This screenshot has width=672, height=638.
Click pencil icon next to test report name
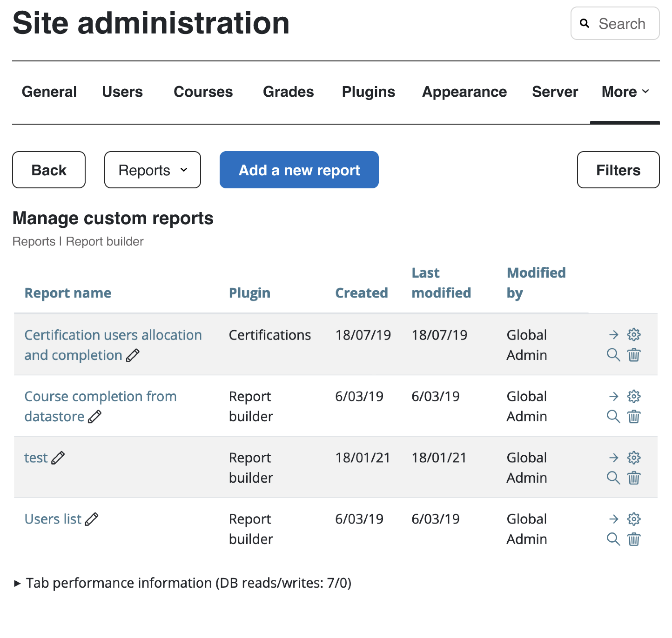click(x=58, y=458)
